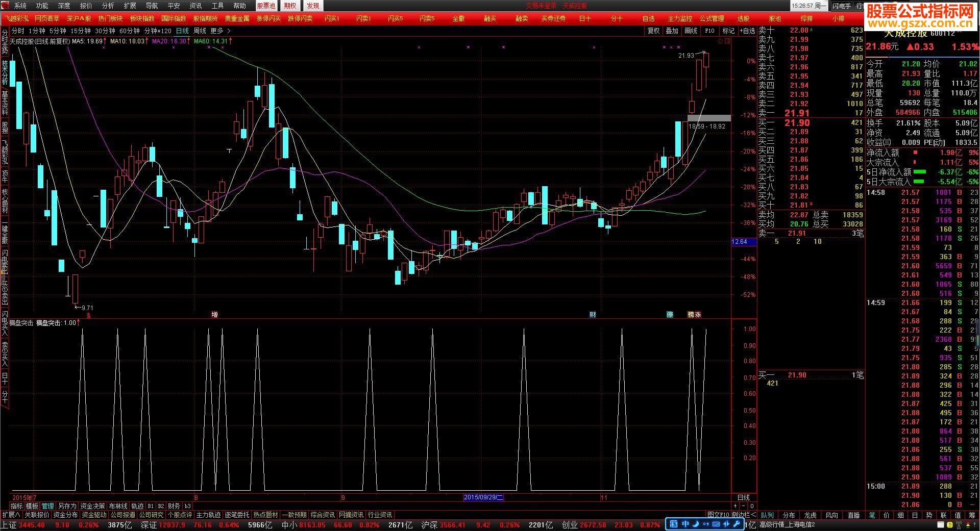Viewport: 980px width, 531px height.
Task: Open the 系统 menu
Action: pyautogui.click(x=20, y=6)
